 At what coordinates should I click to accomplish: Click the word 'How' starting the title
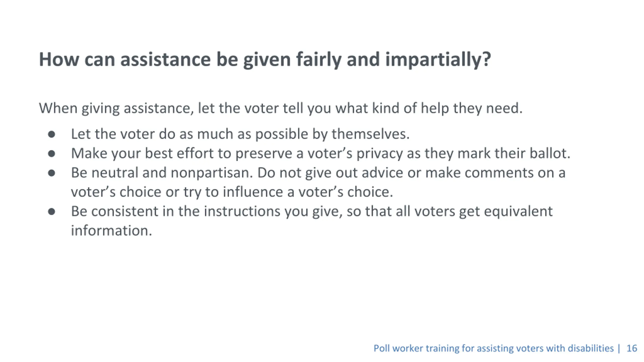point(59,60)
